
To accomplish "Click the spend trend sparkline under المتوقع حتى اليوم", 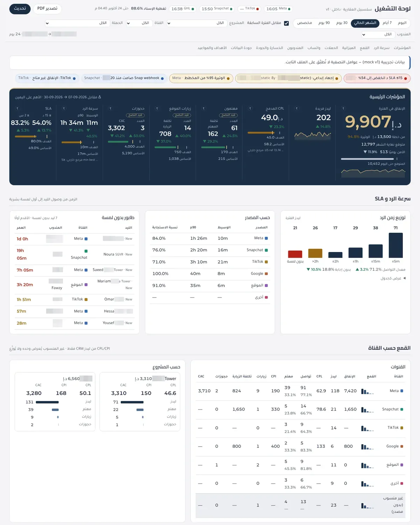I will click(373, 173).
